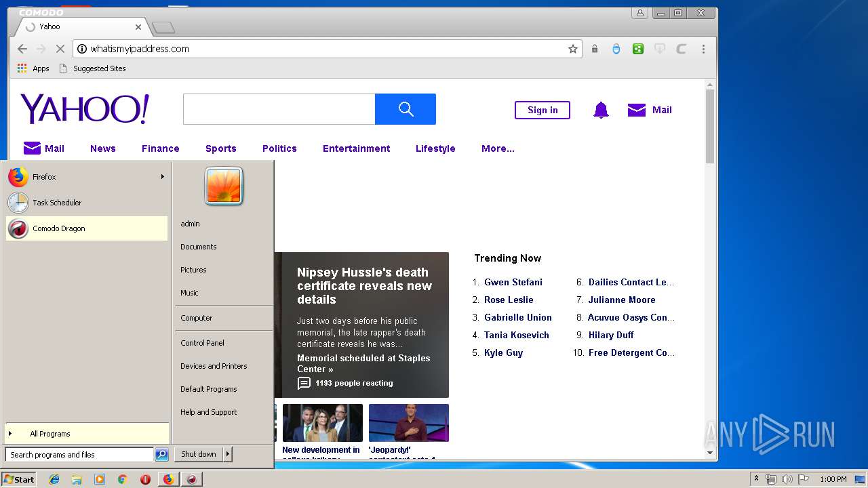Screen dimensions: 868x488
Task: View site information icon in address bar
Action: (82, 49)
